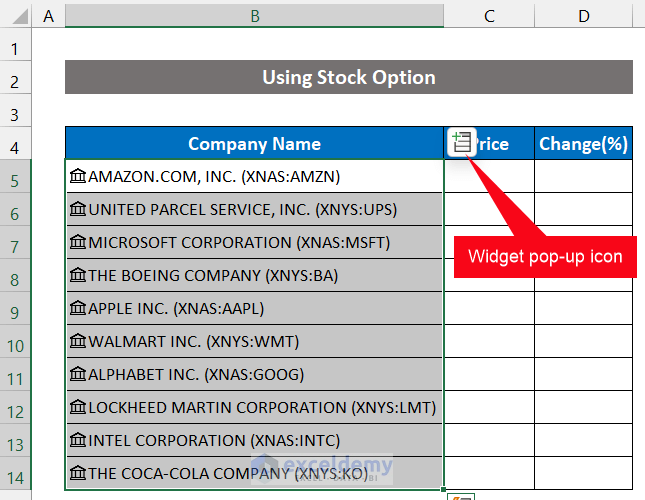Click the stock icon beside INTEL CORPORATION
This screenshot has width=645, height=500.
78,441
